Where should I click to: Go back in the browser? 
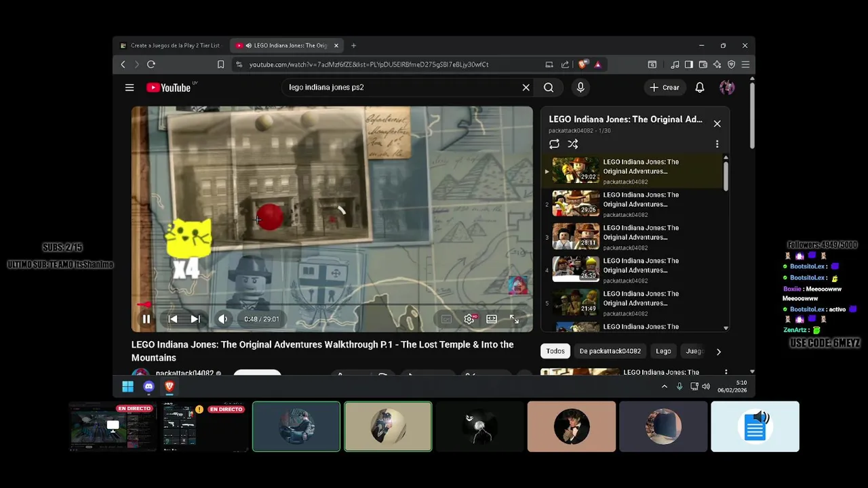123,64
